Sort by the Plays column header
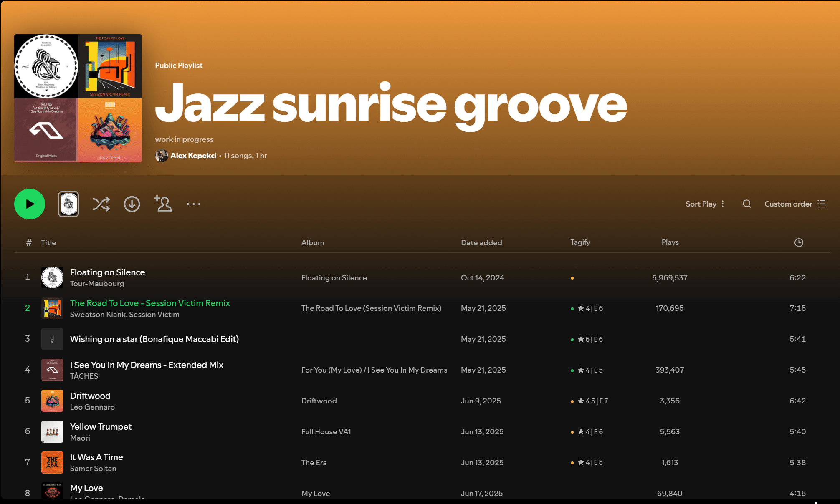Image resolution: width=840 pixels, height=504 pixels. [x=670, y=242]
